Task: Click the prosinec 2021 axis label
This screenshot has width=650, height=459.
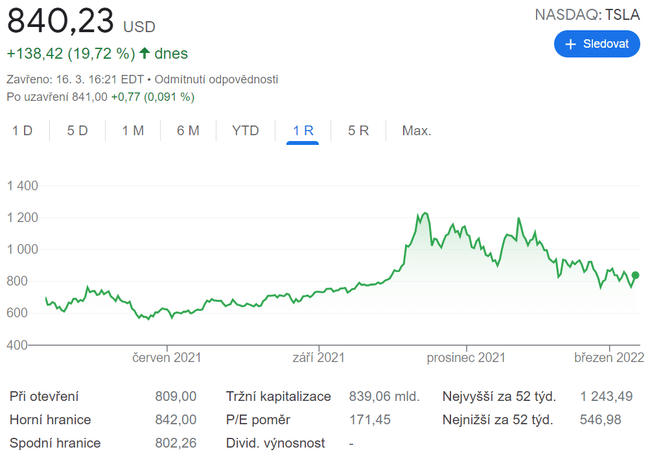Action: coord(465,357)
